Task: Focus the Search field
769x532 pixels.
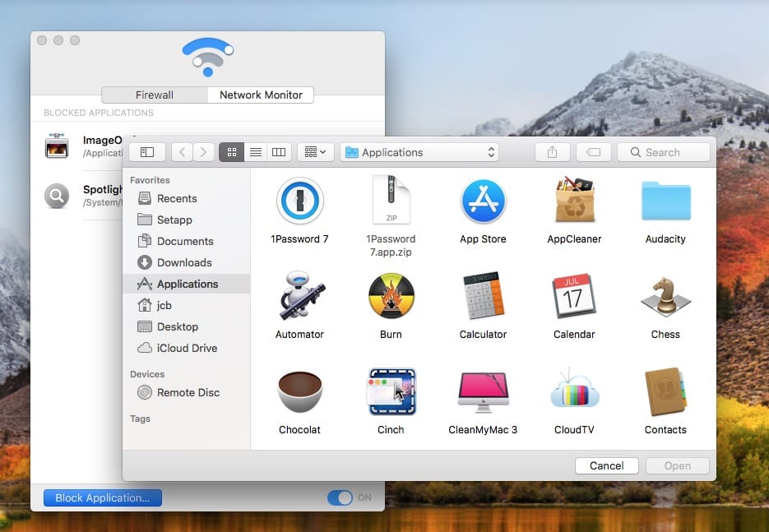Action: tap(664, 152)
